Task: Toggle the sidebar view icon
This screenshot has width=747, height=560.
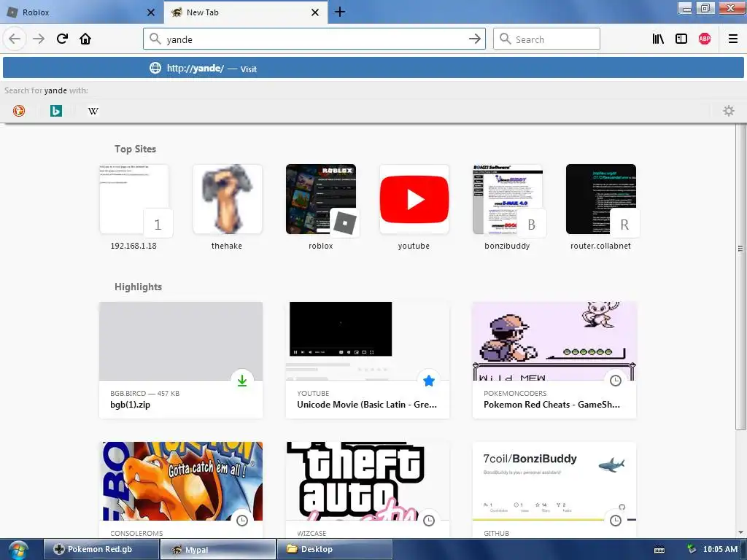Action: (x=681, y=39)
